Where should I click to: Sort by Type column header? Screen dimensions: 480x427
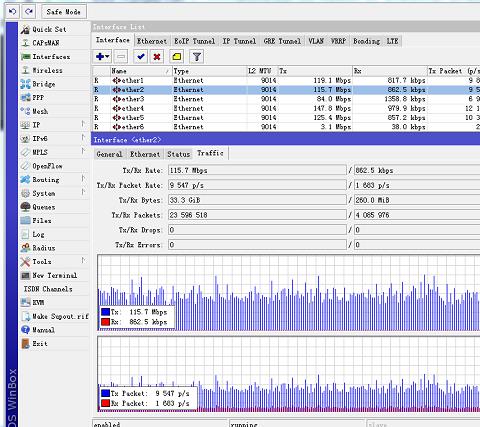[209, 71]
